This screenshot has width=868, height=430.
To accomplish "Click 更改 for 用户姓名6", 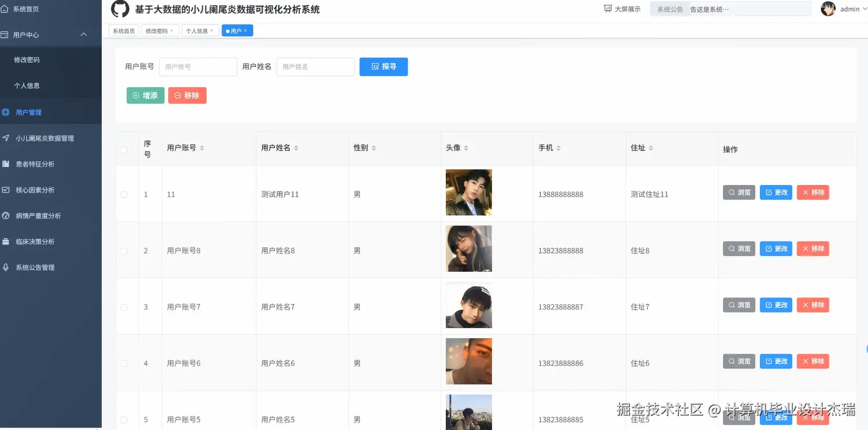I will click(776, 361).
